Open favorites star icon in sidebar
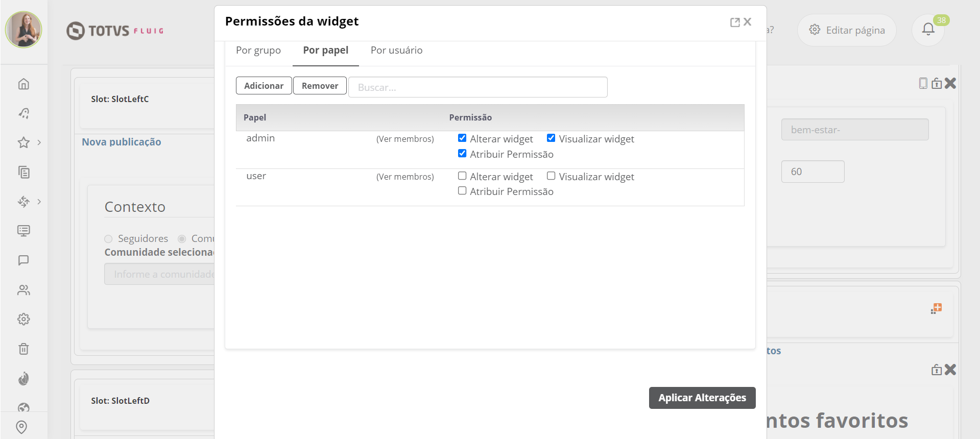980x439 pixels. [x=23, y=142]
